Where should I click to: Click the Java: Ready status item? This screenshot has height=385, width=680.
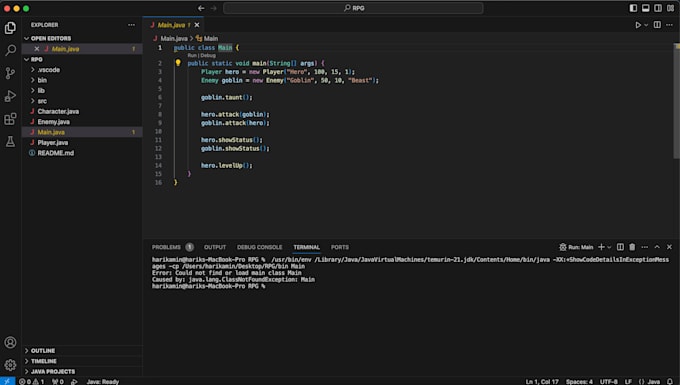(103, 381)
